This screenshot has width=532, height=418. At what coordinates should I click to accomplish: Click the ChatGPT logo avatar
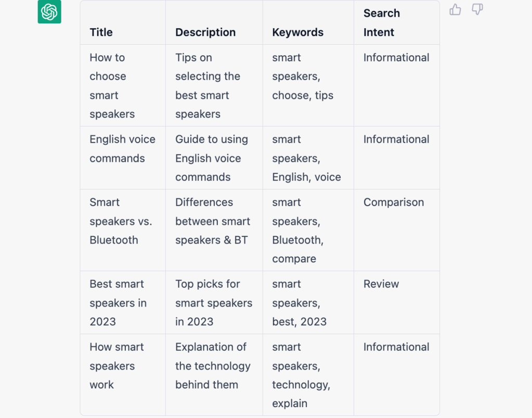[x=49, y=11]
